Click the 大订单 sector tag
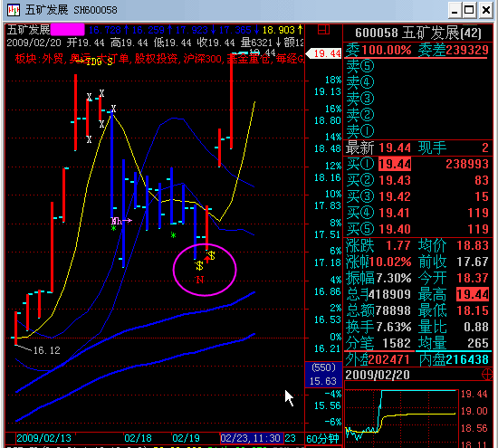This screenshot has height=448, width=498. click(113, 59)
